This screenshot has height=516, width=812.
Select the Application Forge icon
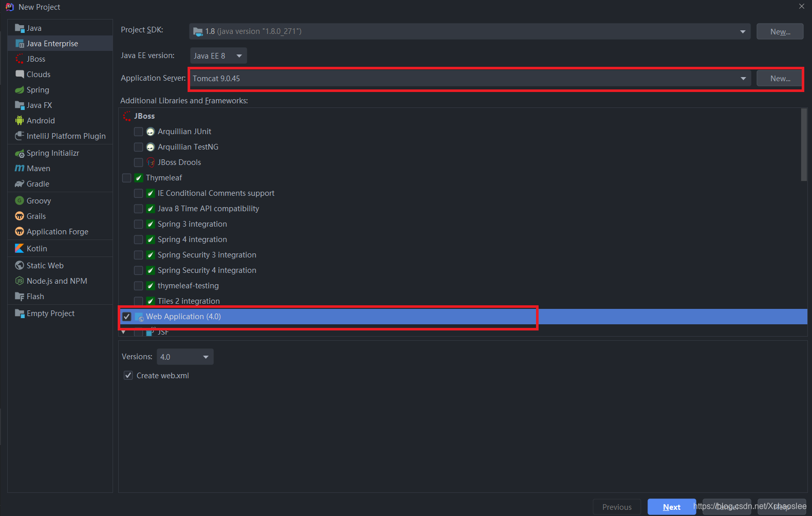click(20, 232)
